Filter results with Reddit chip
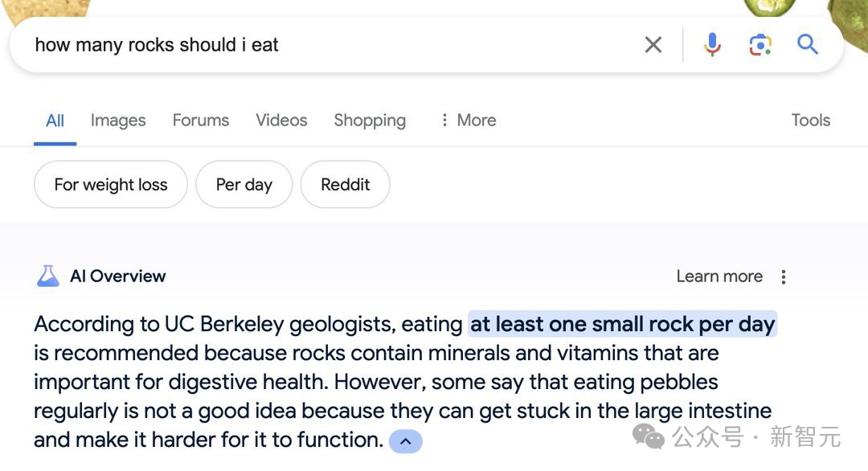The image size is (868, 471). [345, 185]
